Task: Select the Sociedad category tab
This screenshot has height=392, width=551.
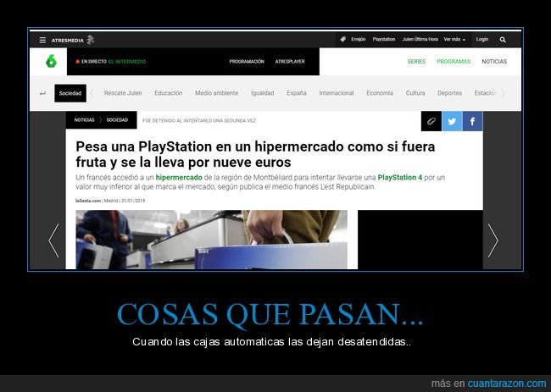Action: point(70,93)
